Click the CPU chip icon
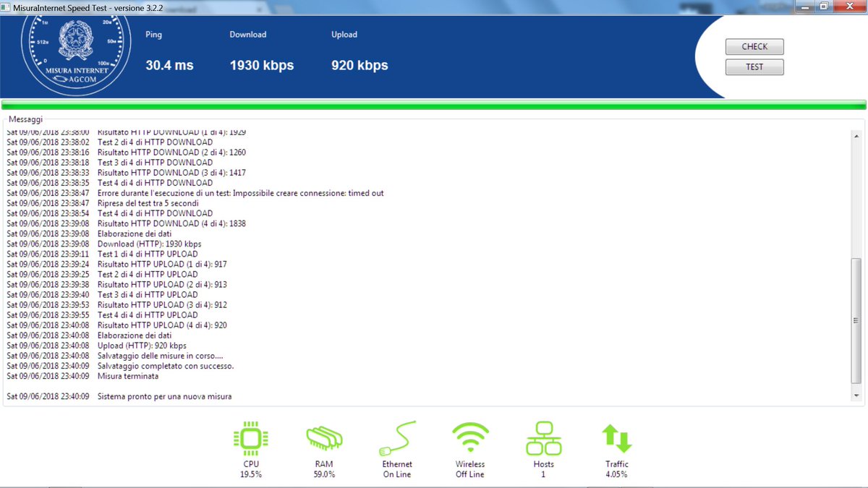Screen dimensions: 868x488 (x=251, y=438)
